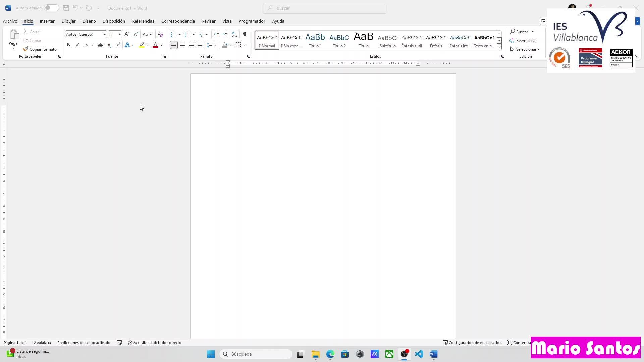This screenshot has width=644, height=362.
Task: Apply superscript formatting
Action: [x=118, y=45]
